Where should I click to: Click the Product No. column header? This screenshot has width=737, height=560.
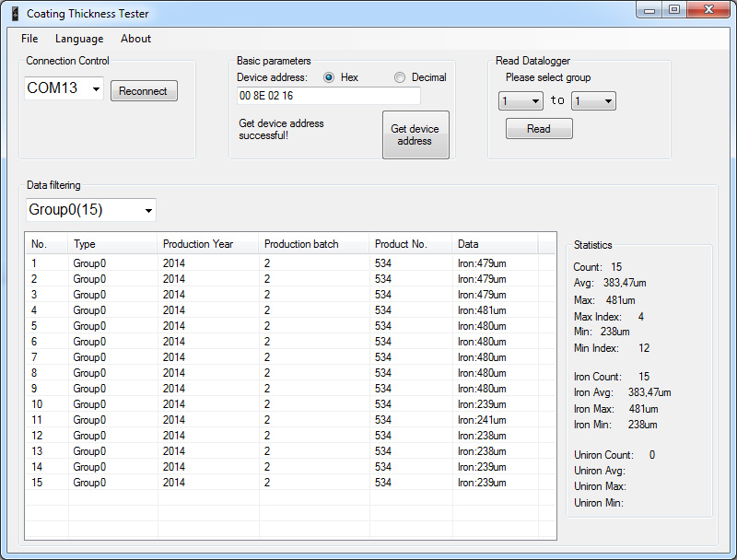coord(401,244)
